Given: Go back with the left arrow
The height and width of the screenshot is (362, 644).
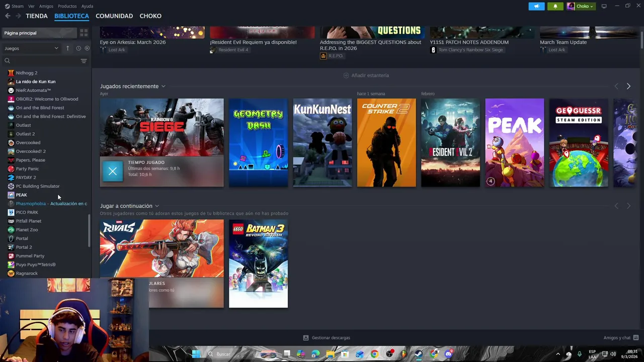Looking at the screenshot, I should click(8, 16).
